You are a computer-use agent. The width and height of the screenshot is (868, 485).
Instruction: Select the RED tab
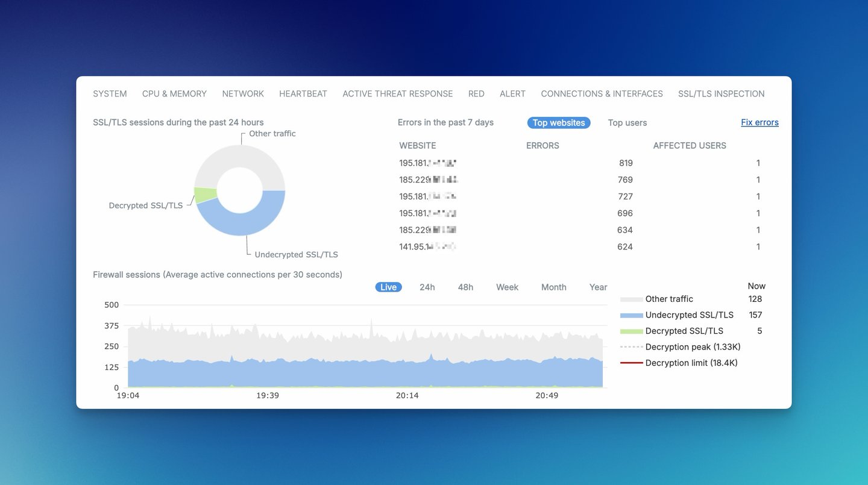pyautogui.click(x=476, y=94)
